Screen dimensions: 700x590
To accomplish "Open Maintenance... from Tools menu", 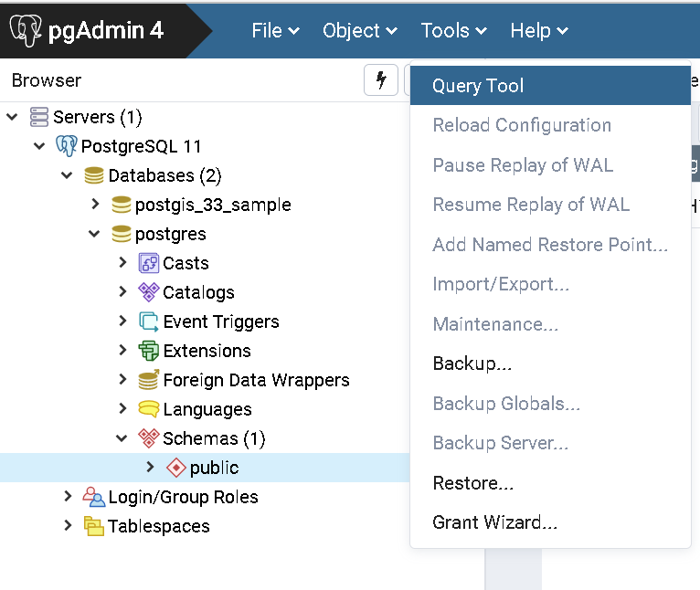I will [550, 324].
